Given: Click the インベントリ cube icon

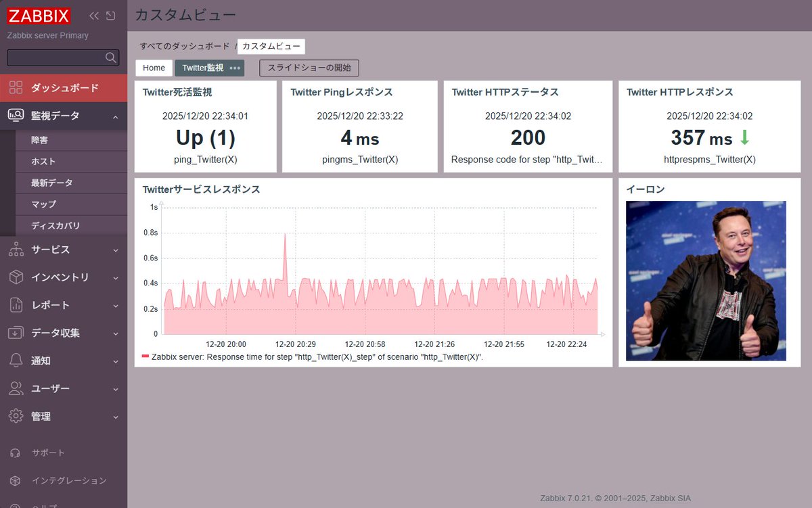Looking at the screenshot, I should [16, 277].
